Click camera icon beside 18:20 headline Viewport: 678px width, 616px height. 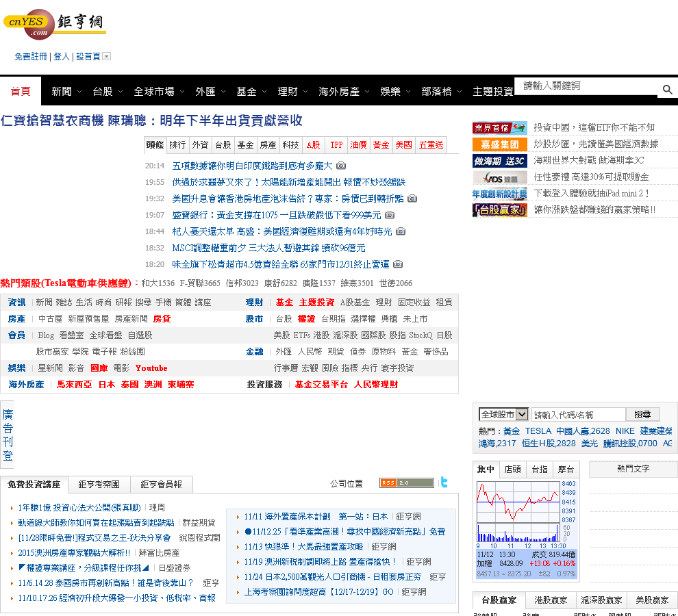[x=398, y=264]
